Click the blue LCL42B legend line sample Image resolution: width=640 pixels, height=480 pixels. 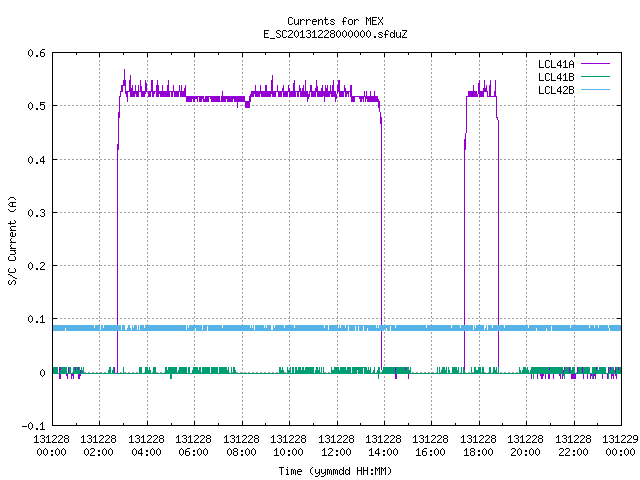pos(595,90)
